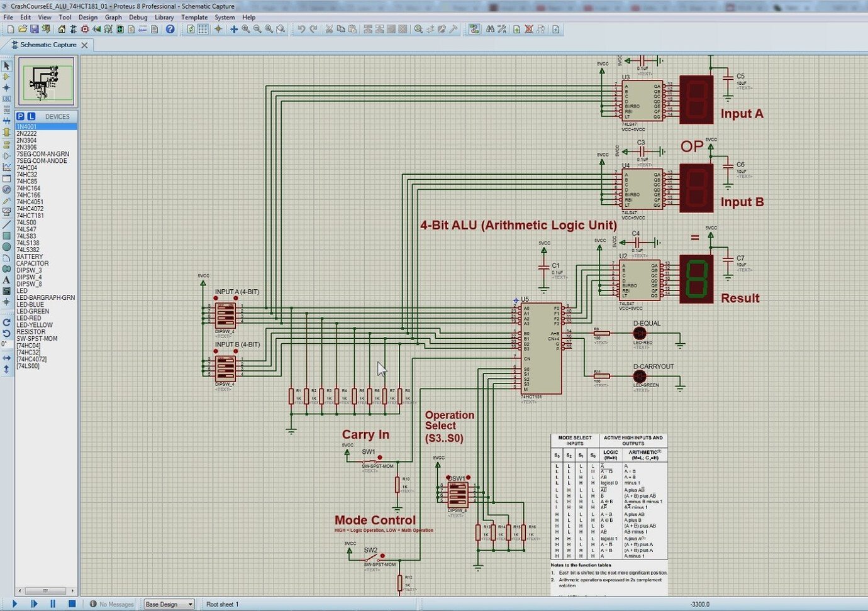The image size is (868, 611).
Task: Open an existing design file
Action: [22, 29]
